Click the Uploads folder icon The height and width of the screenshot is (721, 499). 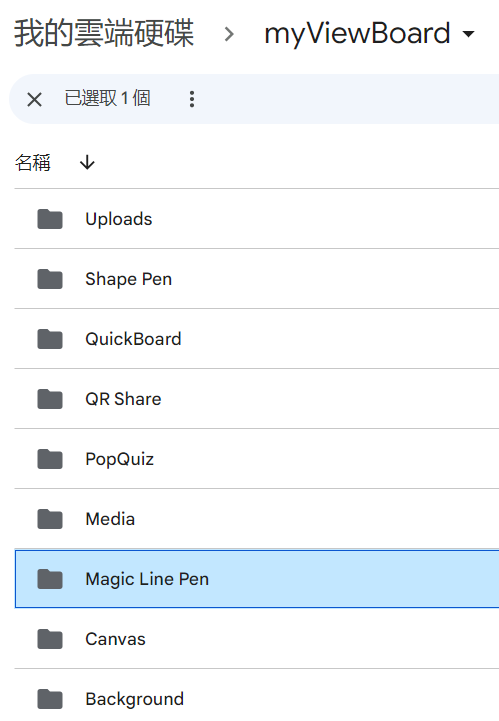click(50, 219)
